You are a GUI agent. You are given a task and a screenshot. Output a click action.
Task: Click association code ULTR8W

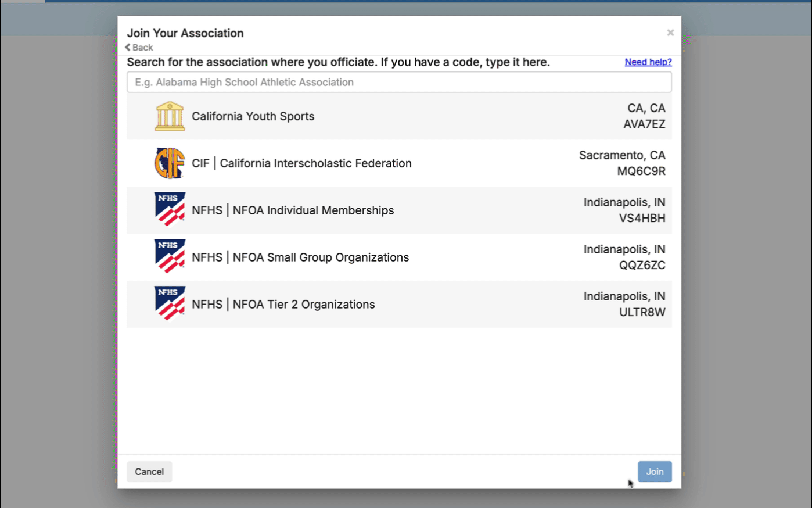[642, 312]
